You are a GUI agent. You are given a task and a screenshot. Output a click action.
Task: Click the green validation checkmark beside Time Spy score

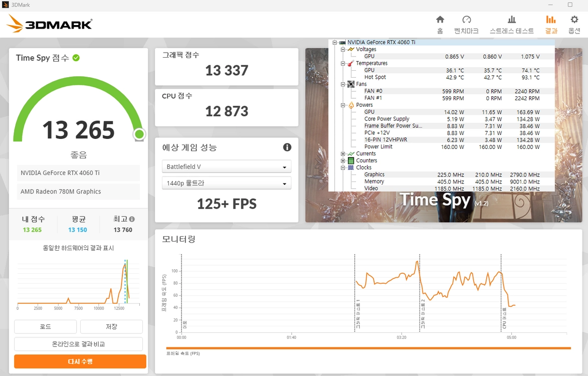76,58
